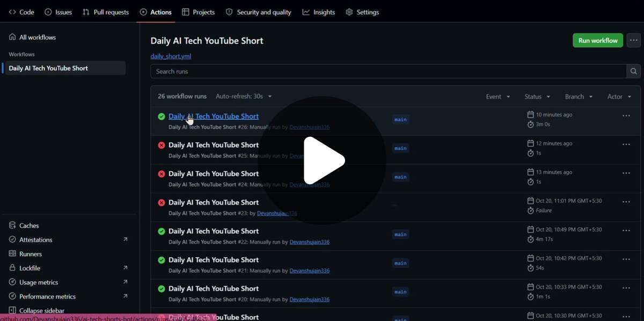
Task: Click the success check icon of run #26
Action: pyautogui.click(x=162, y=116)
